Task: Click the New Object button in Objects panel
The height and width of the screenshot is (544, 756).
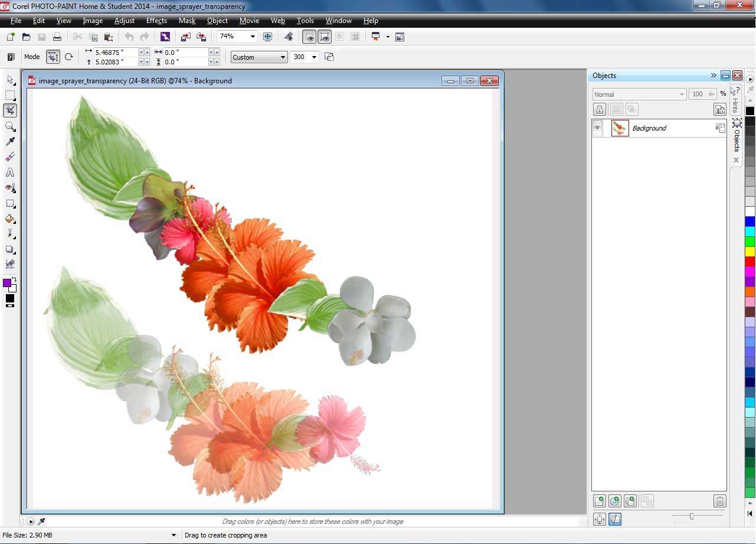Action: [x=600, y=501]
